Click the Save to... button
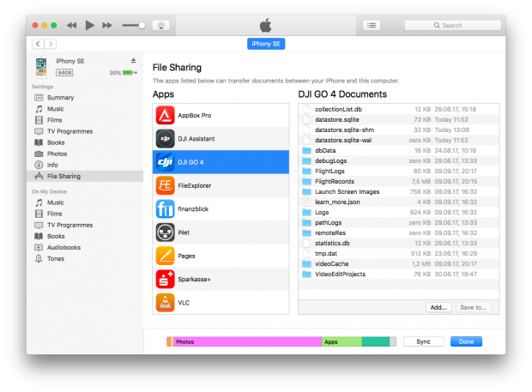 pyautogui.click(x=474, y=307)
